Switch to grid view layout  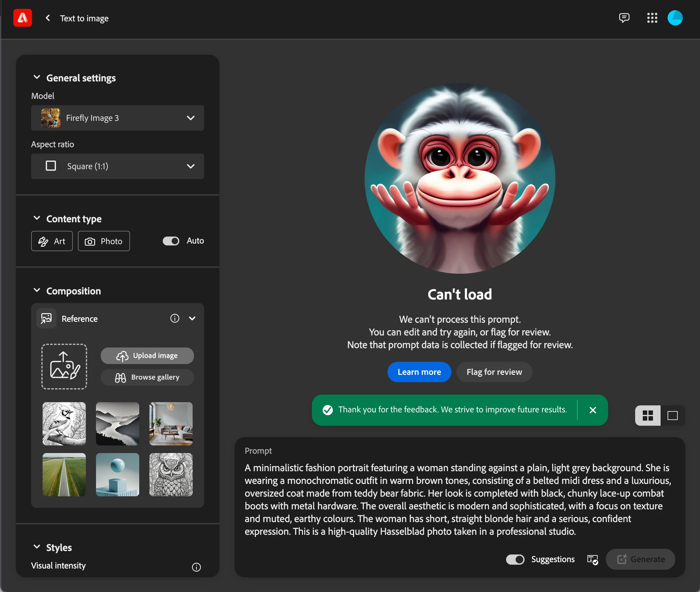coord(647,416)
